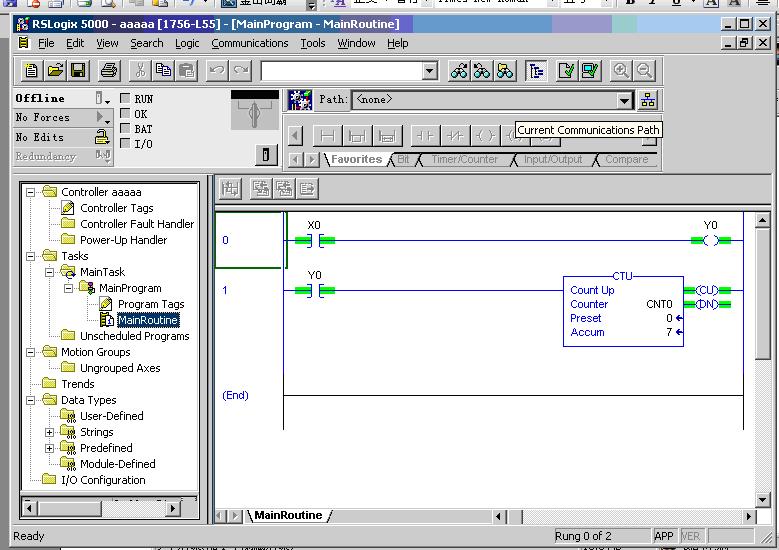This screenshot has width=779, height=550.
Task: Expand the Strings data type folder
Action: point(50,432)
